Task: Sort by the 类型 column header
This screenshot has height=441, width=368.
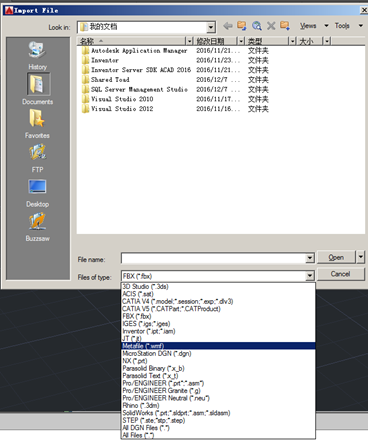Action: tap(267, 41)
